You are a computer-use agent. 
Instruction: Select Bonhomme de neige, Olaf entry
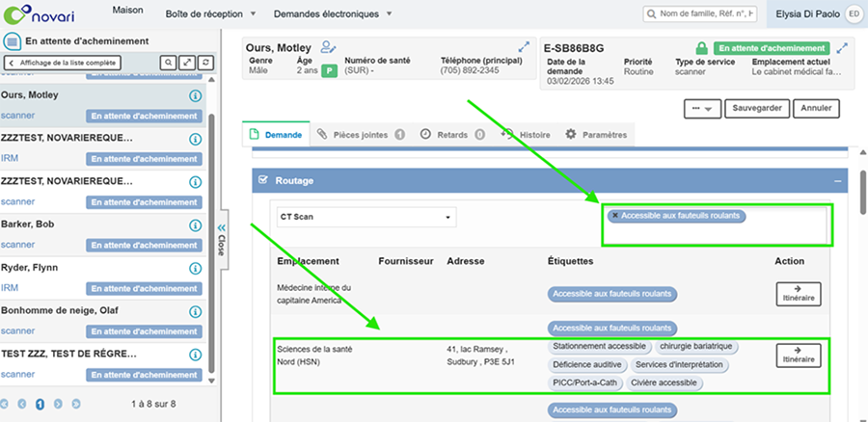(103, 321)
